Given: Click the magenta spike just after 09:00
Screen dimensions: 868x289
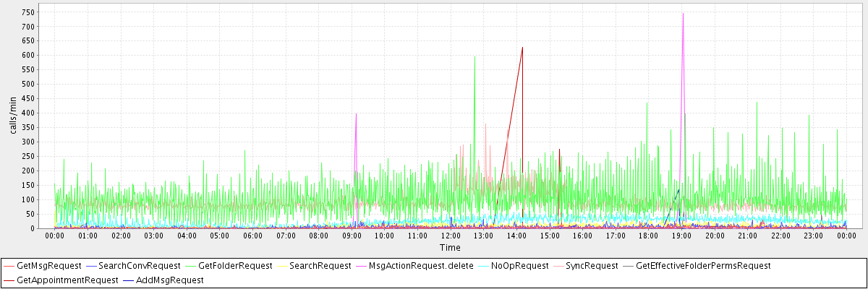Looking at the screenshot, I should click(356, 114).
